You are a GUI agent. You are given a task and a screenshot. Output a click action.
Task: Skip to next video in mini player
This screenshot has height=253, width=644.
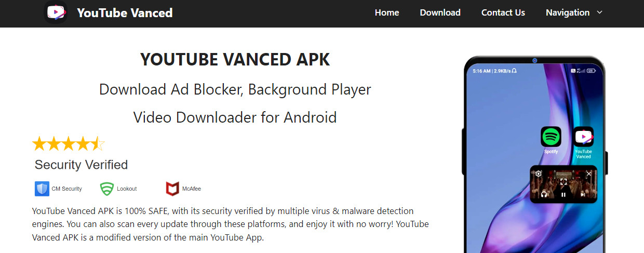[583, 195]
